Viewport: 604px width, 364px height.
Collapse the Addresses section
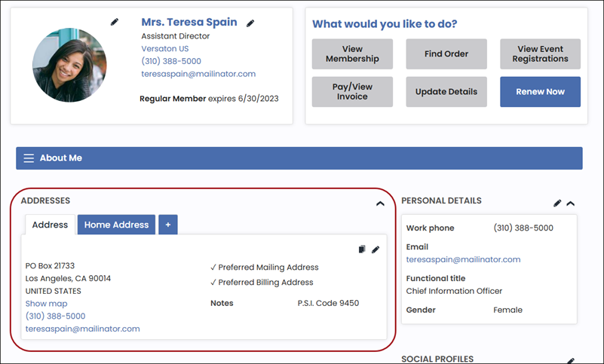380,203
